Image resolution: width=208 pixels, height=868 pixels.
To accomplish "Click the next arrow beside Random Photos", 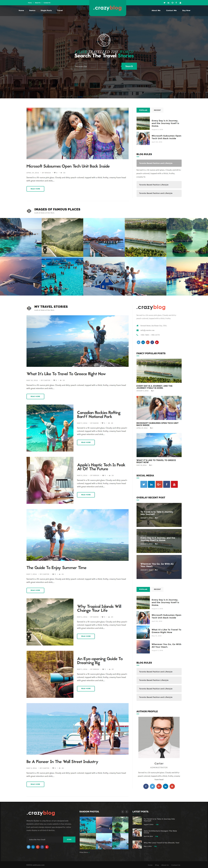I will (127, 812).
